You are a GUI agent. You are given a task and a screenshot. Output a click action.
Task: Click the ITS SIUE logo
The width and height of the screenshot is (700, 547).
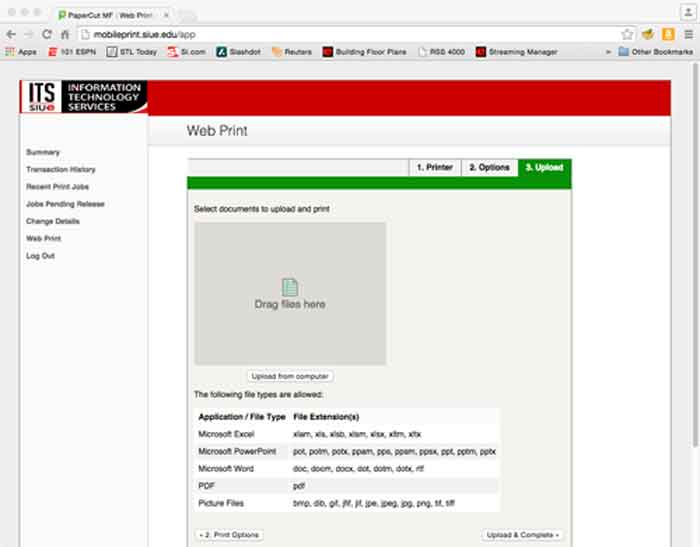[x=84, y=97]
